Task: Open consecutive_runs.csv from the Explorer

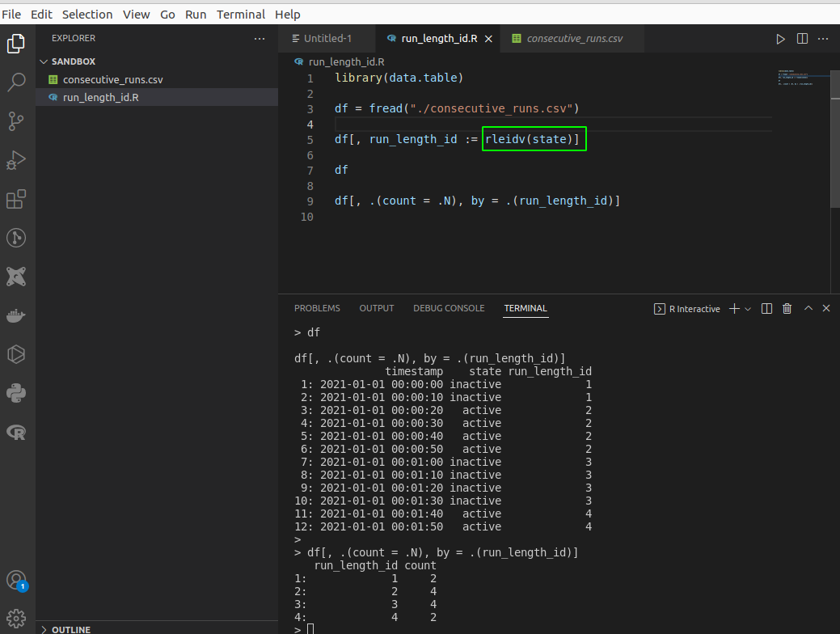Action: click(x=112, y=79)
